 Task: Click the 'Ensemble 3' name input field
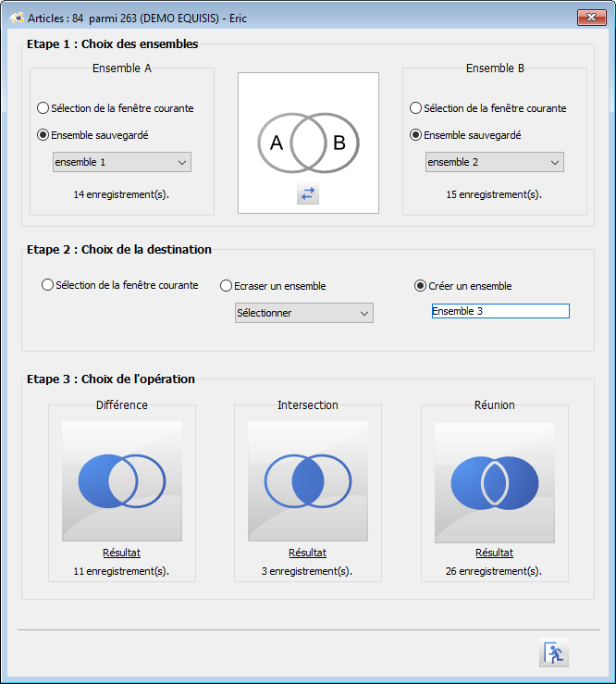click(x=500, y=312)
